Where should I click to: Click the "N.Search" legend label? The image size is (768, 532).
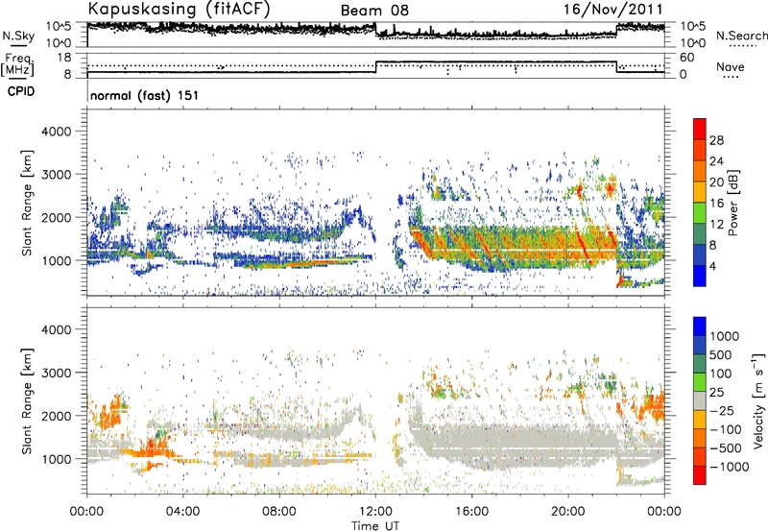741,36
